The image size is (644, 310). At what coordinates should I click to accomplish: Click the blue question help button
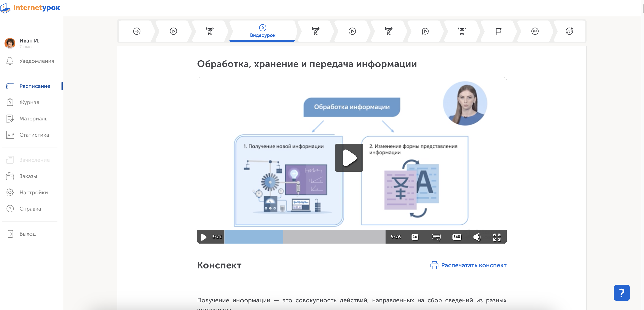click(621, 293)
